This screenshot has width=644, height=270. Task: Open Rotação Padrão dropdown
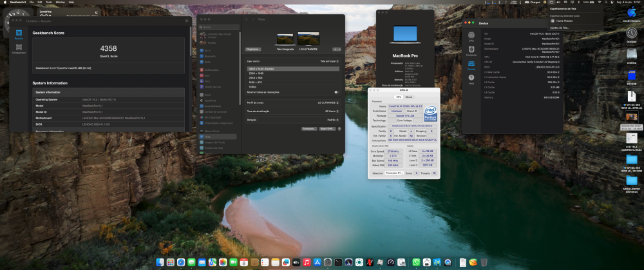[333, 120]
